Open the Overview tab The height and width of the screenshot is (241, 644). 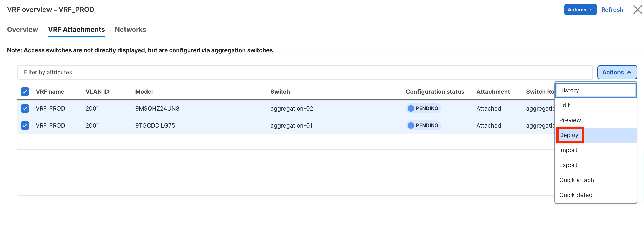22,29
